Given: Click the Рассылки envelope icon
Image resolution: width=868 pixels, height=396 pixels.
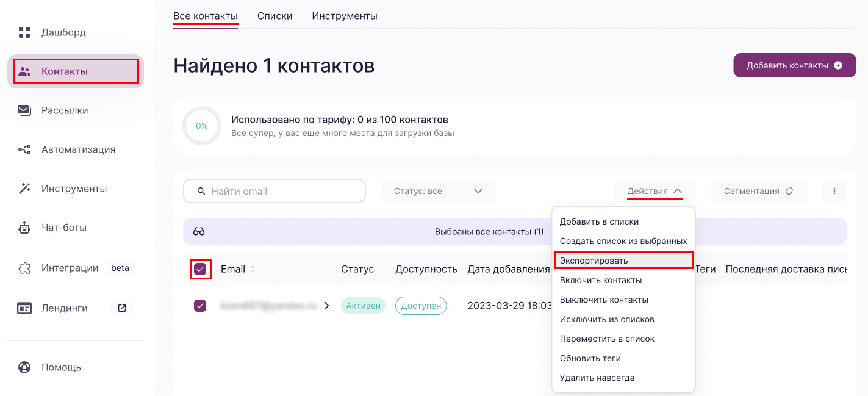Looking at the screenshot, I should [24, 110].
